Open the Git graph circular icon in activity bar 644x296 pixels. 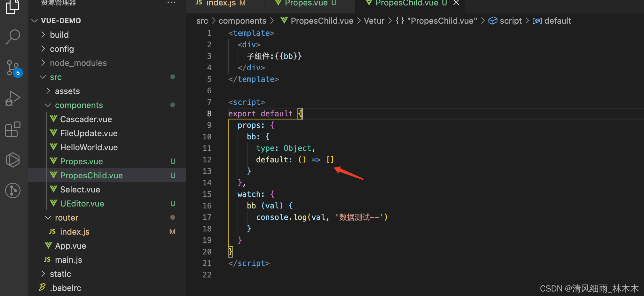pyautogui.click(x=13, y=191)
